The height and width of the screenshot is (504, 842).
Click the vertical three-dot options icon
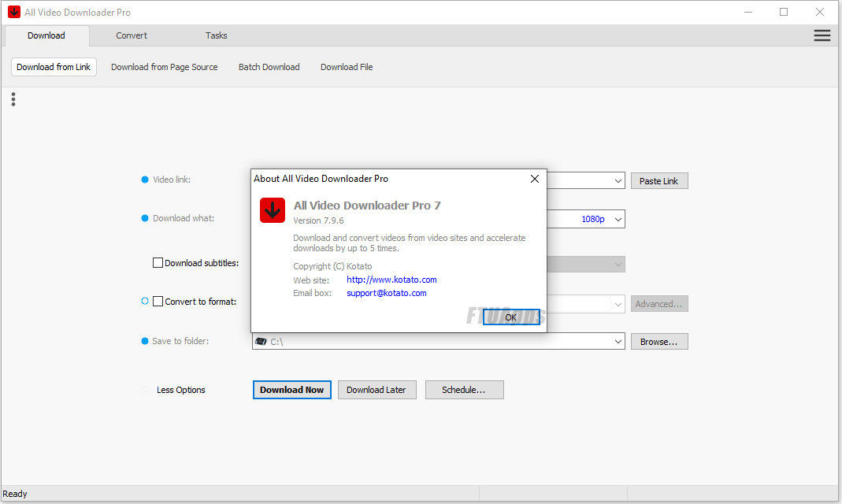13,99
